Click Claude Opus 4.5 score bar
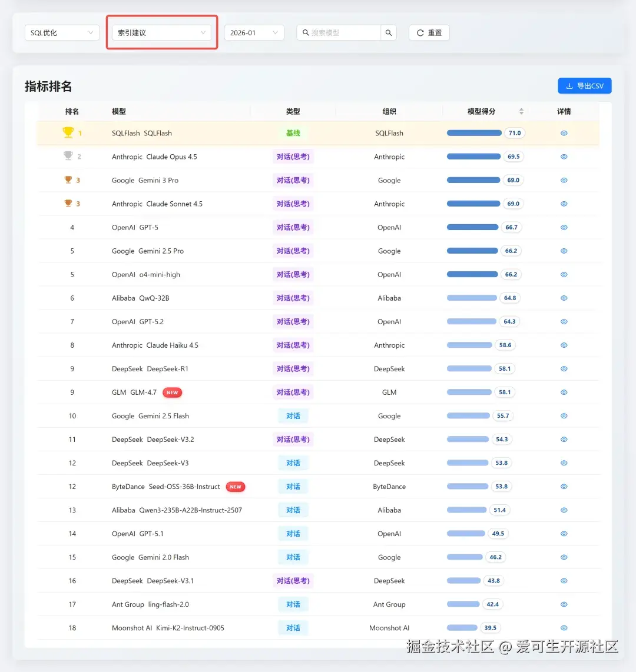The width and height of the screenshot is (636, 672). point(473,157)
